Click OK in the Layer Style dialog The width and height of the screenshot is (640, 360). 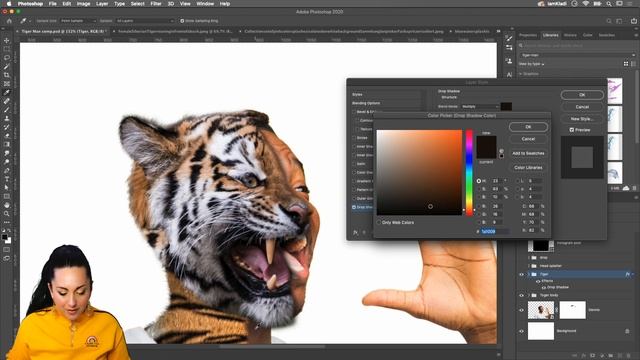tap(582, 95)
